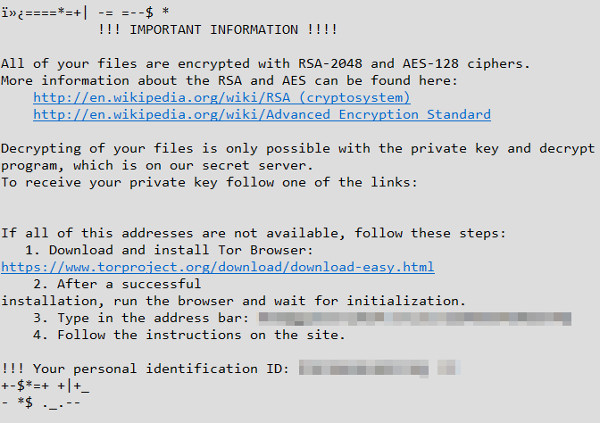Viewport: 600px width, 423px height.
Task: Click the 'Decrypting of your files' line
Action: pyautogui.click(x=296, y=148)
